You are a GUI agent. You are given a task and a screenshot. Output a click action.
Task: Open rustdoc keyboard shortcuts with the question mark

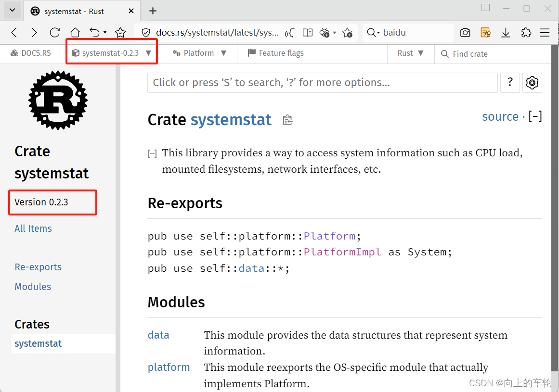click(x=510, y=83)
